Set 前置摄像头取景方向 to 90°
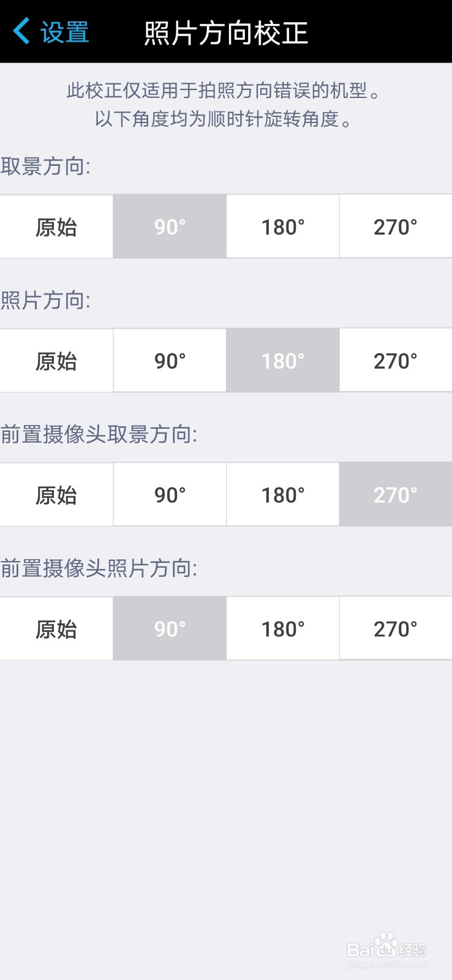Image resolution: width=452 pixels, height=980 pixels. coord(170,494)
